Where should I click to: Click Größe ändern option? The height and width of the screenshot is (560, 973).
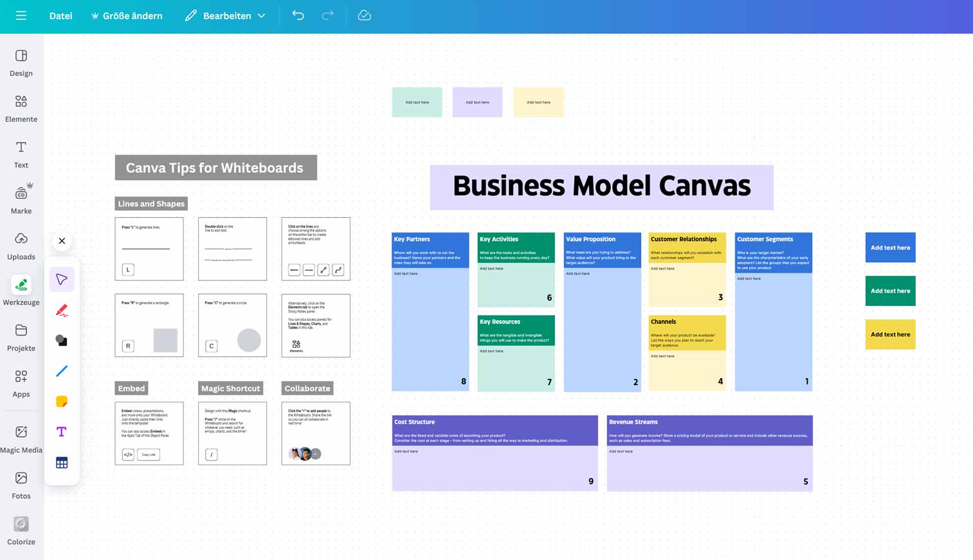tap(127, 15)
